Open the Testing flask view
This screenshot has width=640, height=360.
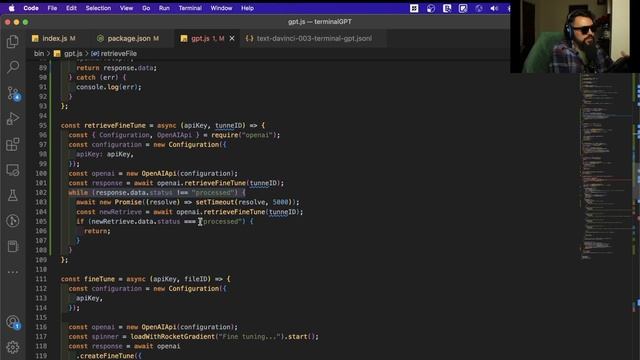click(13, 195)
